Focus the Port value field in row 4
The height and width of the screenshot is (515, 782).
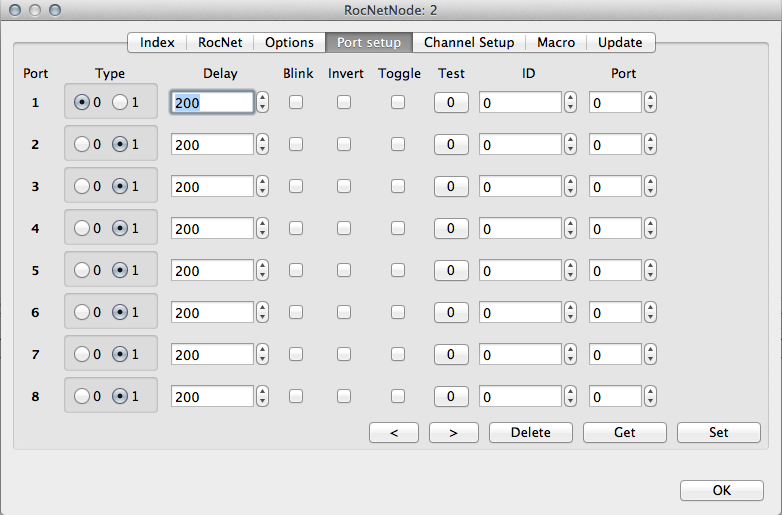click(x=615, y=228)
